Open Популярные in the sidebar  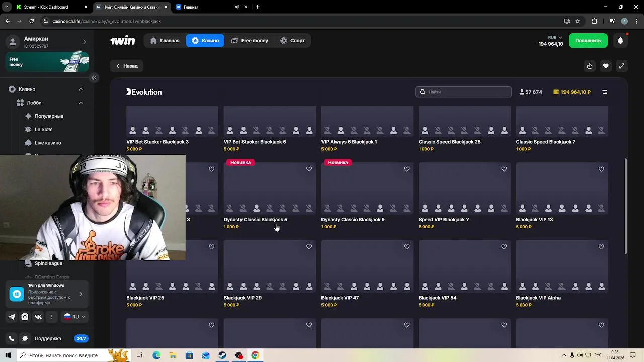[49, 116]
